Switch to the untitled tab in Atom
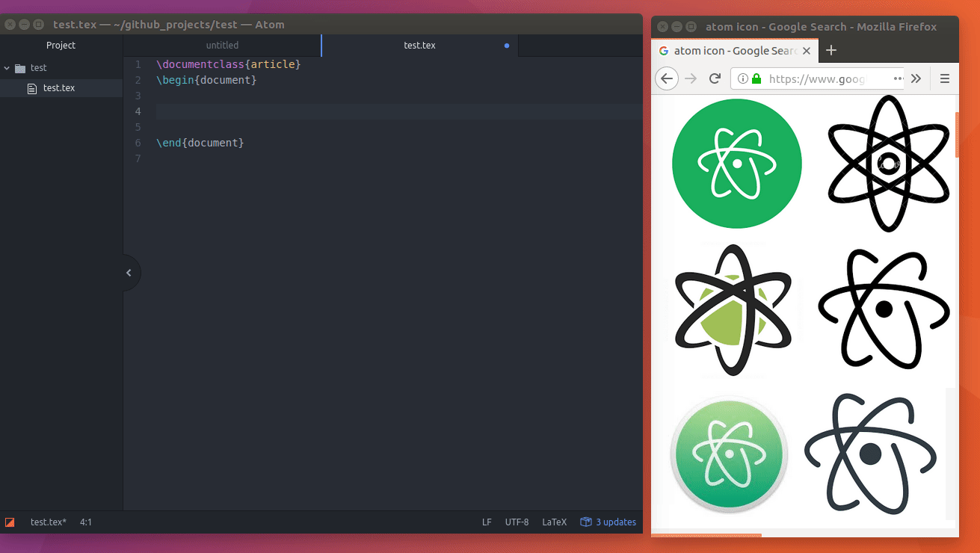This screenshot has width=980, height=553. (x=223, y=46)
